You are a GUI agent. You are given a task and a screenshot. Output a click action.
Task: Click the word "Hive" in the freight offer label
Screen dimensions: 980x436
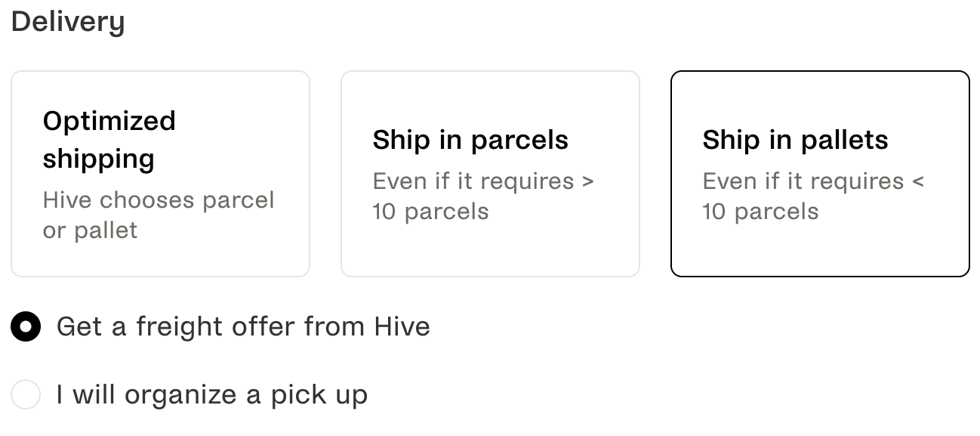pyautogui.click(x=402, y=326)
